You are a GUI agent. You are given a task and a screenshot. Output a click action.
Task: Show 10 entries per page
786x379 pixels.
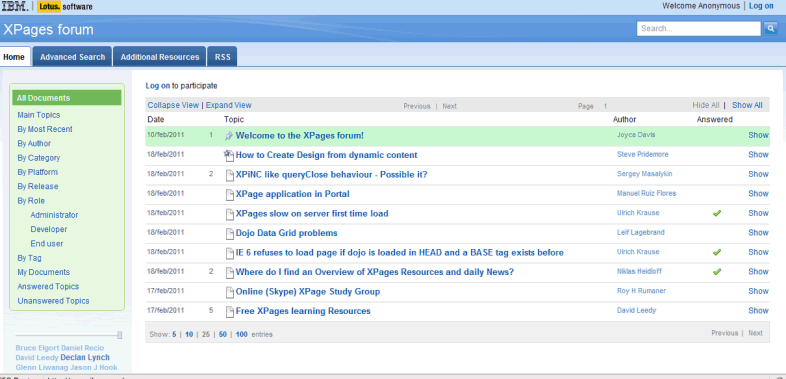pyautogui.click(x=189, y=334)
